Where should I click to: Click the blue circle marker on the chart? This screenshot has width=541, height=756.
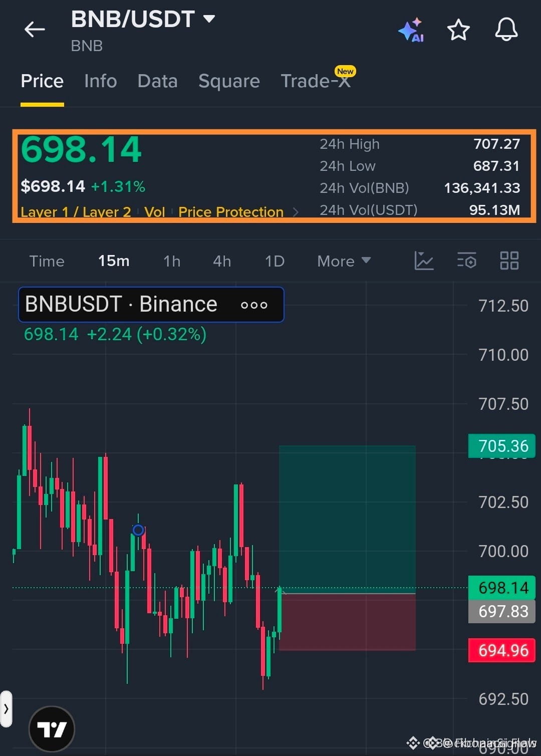138,530
